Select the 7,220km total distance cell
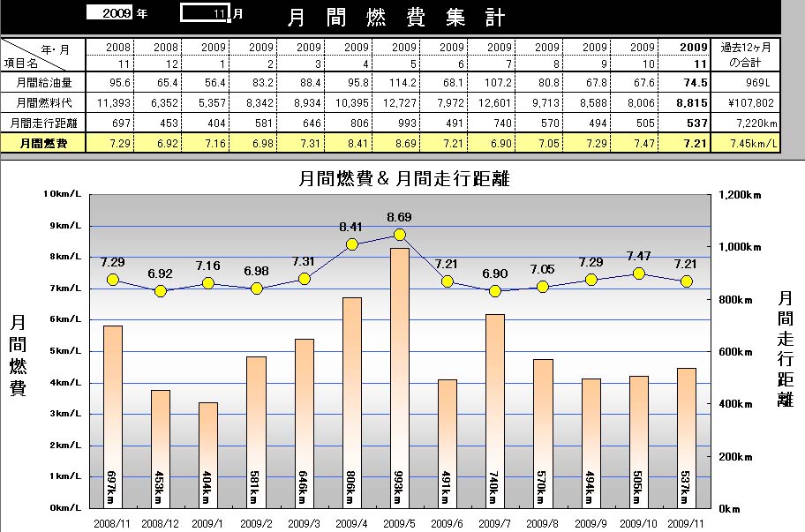The image size is (805, 532). [x=747, y=123]
